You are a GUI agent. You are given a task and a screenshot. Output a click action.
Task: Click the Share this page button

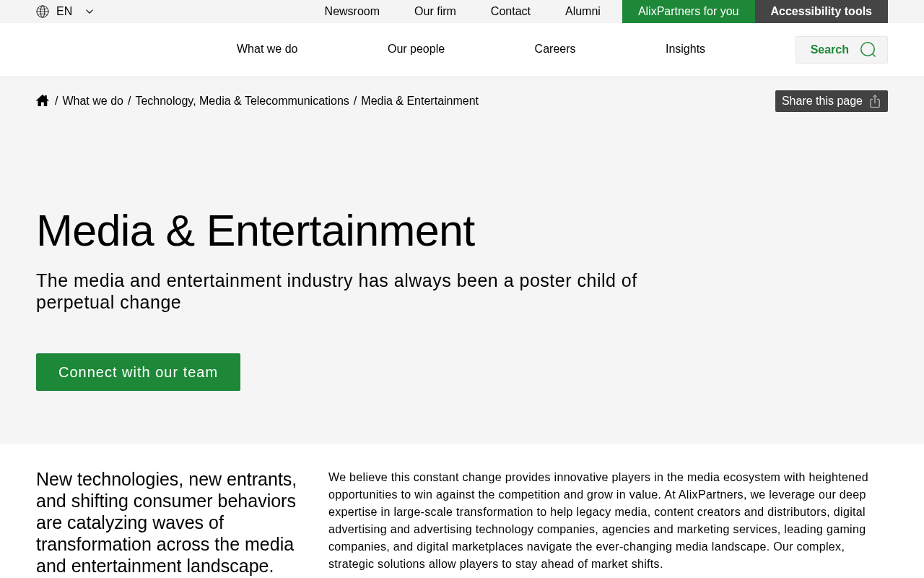tap(832, 101)
